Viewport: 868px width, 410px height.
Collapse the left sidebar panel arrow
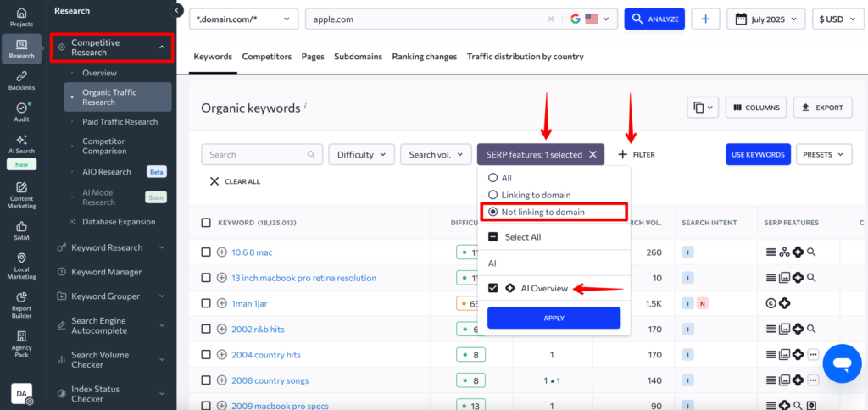(x=177, y=10)
